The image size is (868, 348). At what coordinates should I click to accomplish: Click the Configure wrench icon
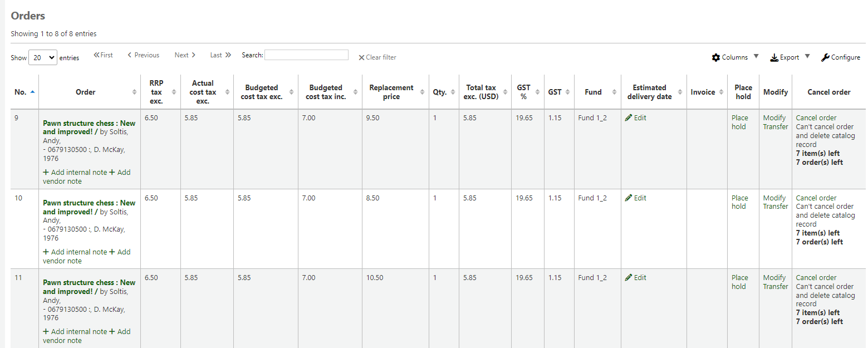tap(825, 57)
